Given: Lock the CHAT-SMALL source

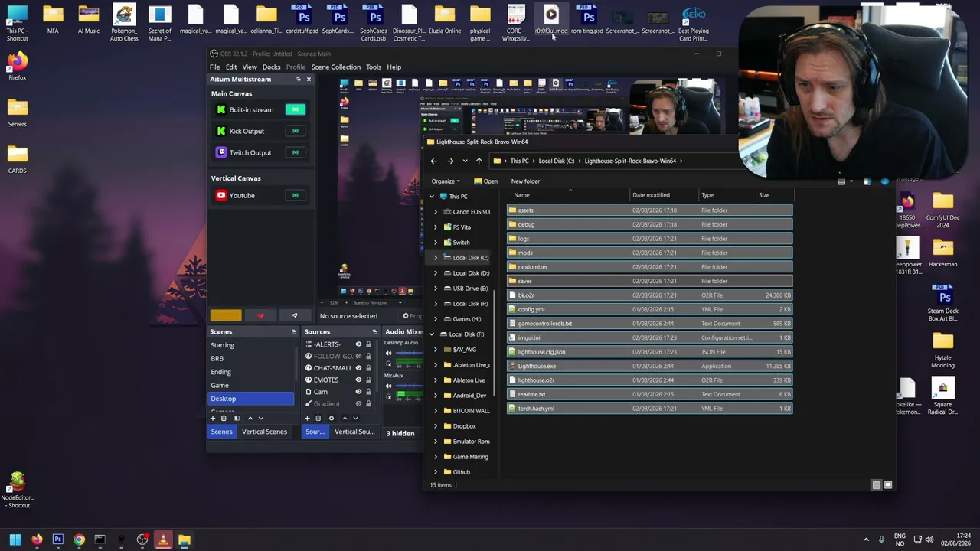Looking at the screenshot, I should click(368, 368).
